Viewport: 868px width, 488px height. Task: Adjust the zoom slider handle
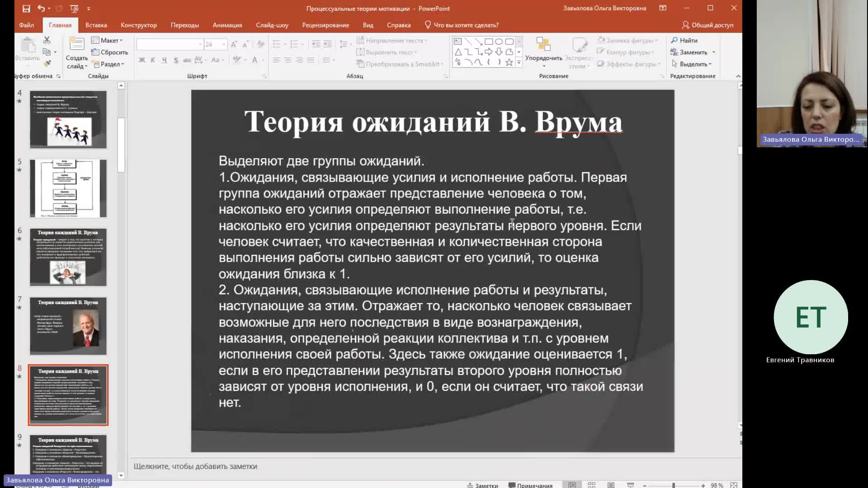(x=674, y=485)
